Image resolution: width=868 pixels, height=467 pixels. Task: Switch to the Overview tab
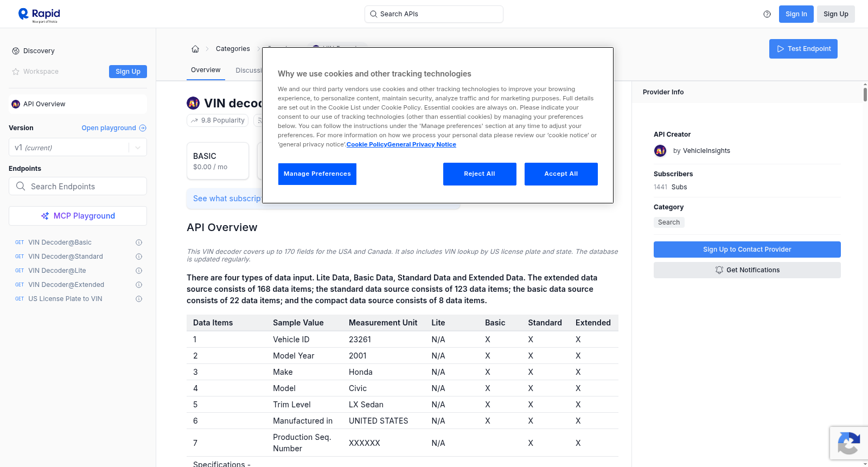[206, 70]
